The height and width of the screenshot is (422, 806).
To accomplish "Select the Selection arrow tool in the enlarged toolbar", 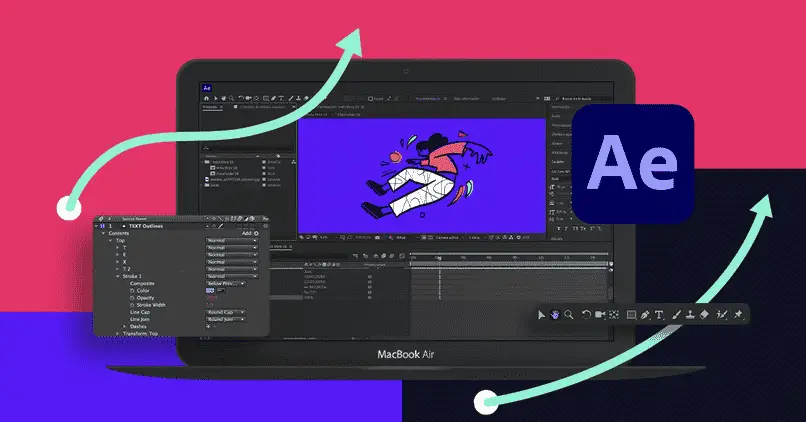I will (541, 315).
